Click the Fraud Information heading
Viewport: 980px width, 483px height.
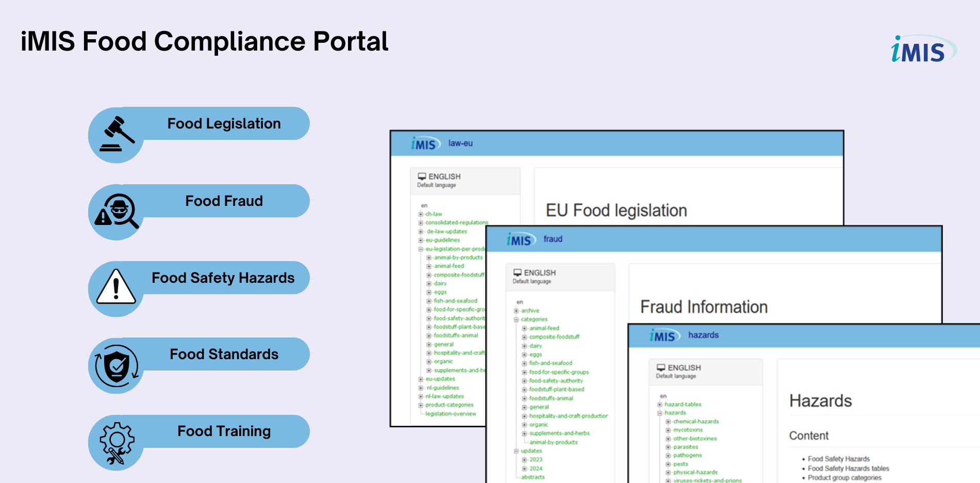[704, 307]
